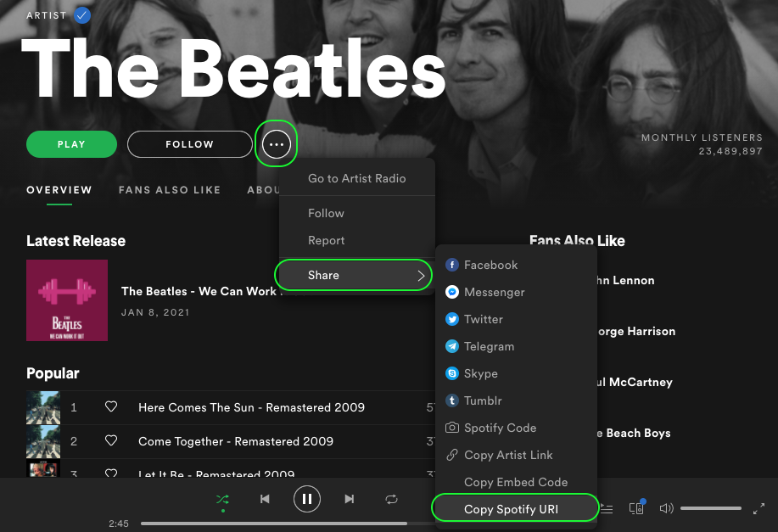This screenshot has height=532, width=778.
Task: Click the verified artist checkmark badge
Action: click(82, 15)
